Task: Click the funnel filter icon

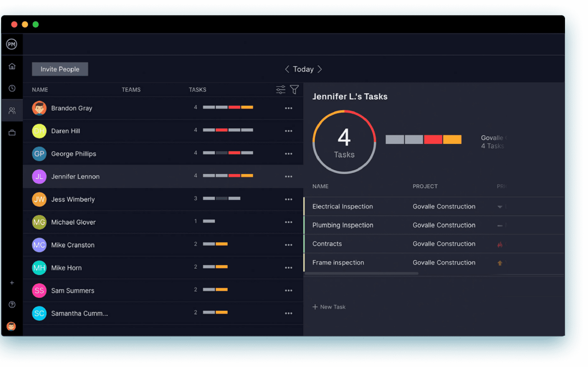Action: [x=294, y=89]
